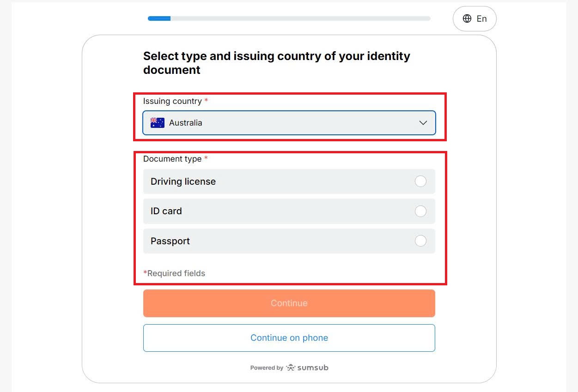Screen dimensions: 578x392
Task: Click the Continue button
Action: tap(289, 303)
